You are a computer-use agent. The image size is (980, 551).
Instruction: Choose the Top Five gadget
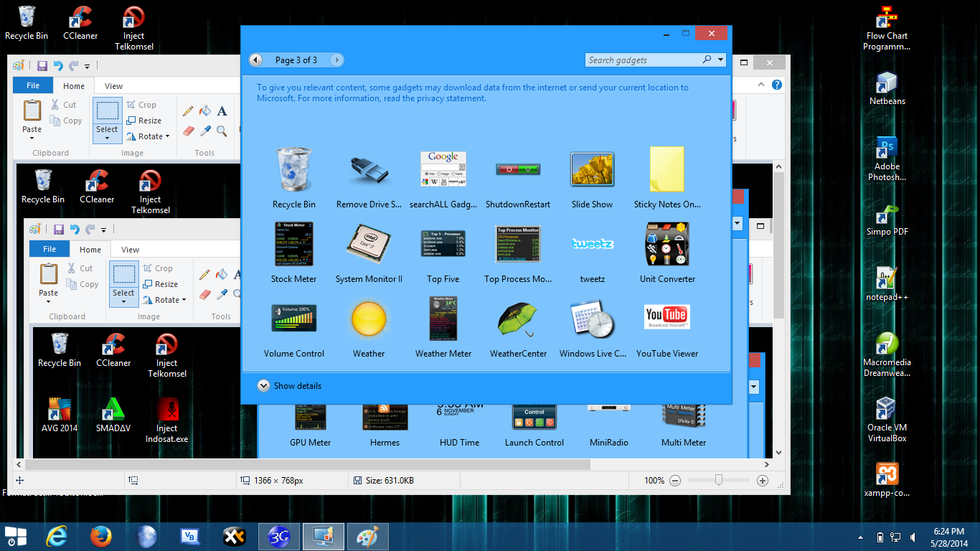pos(443,244)
